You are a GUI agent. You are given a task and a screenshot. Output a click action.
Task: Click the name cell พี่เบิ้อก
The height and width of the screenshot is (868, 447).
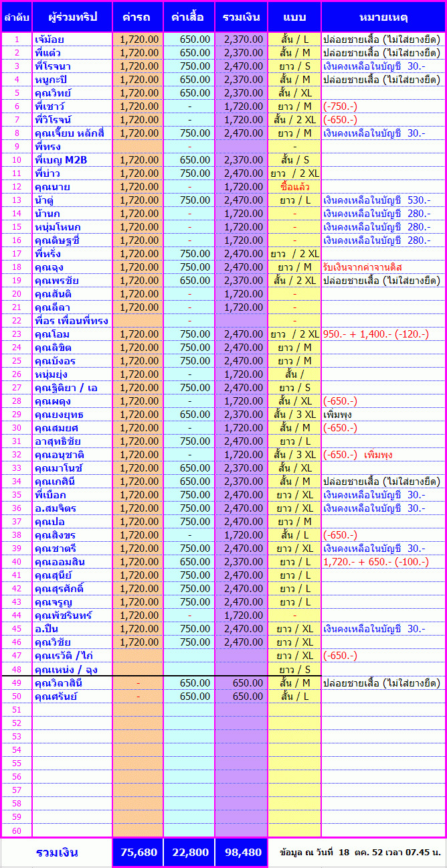click(72, 494)
